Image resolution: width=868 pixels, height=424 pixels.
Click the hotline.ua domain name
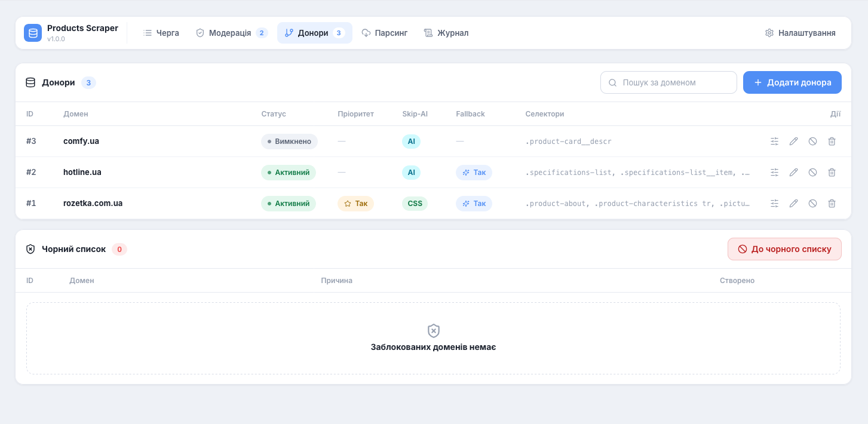coord(82,173)
